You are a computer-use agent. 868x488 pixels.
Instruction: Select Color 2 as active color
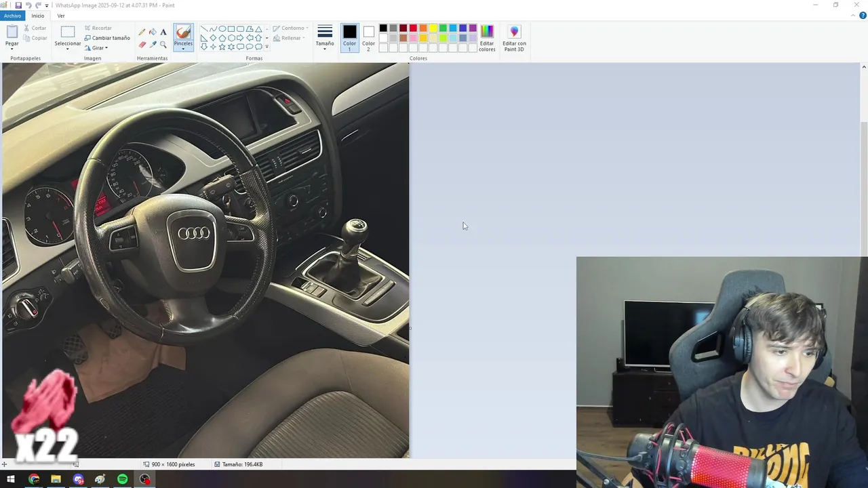point(368,38)
